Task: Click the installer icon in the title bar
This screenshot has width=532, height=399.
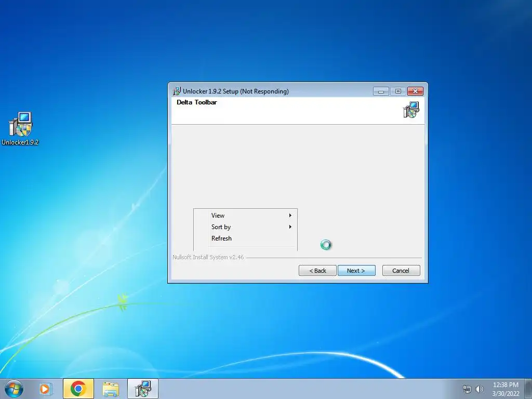Action: (177, 91)
